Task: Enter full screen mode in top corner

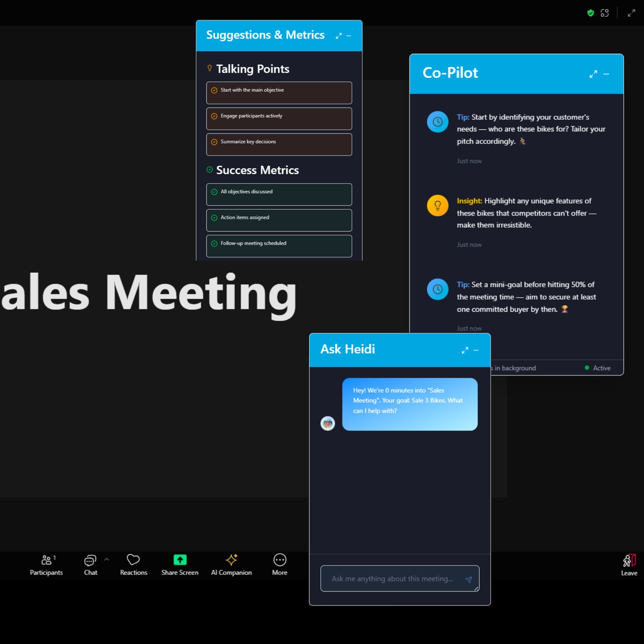Action: click(x=631, y=13)
